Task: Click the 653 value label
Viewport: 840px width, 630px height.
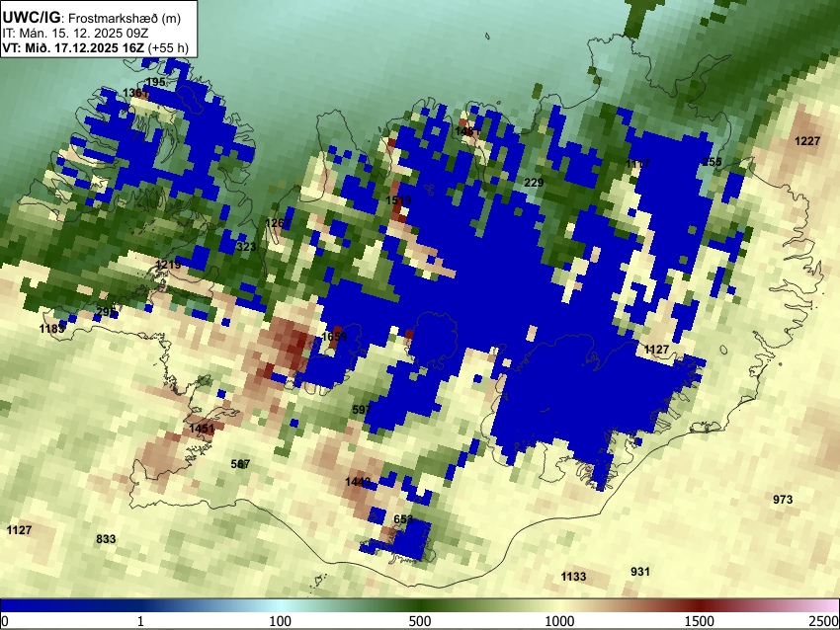Action: click(403, 519)
